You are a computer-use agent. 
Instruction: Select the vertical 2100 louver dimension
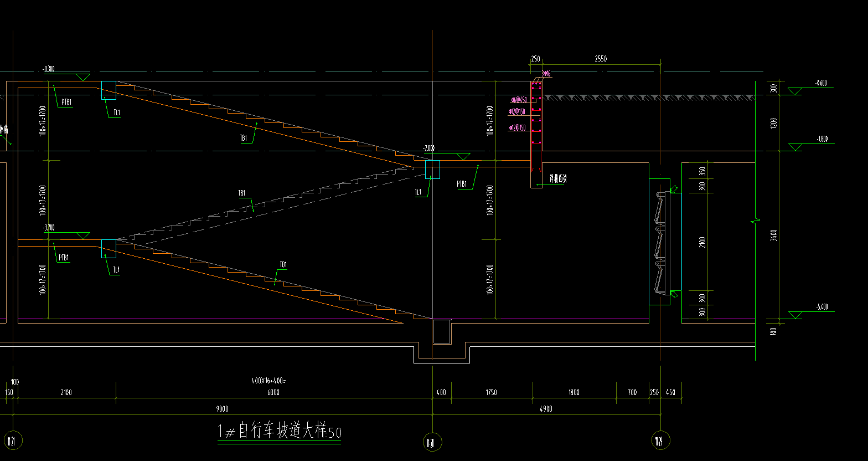(702, 242)
